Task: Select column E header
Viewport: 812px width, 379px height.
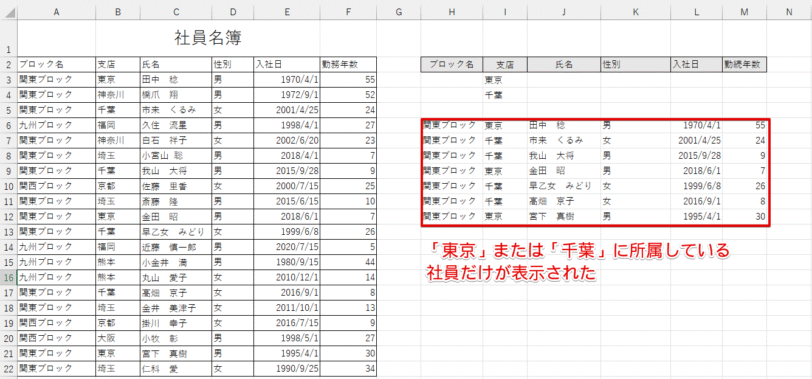Action: pos(286,12)
